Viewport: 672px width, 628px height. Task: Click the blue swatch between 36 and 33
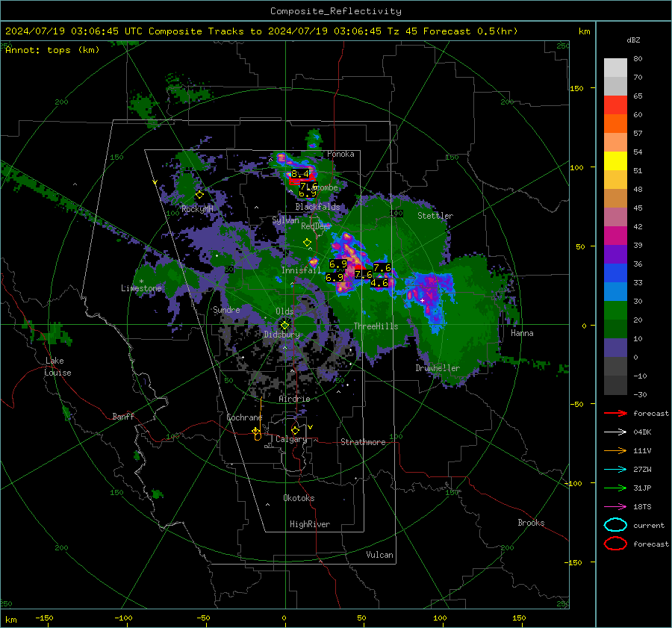[615, 273]
